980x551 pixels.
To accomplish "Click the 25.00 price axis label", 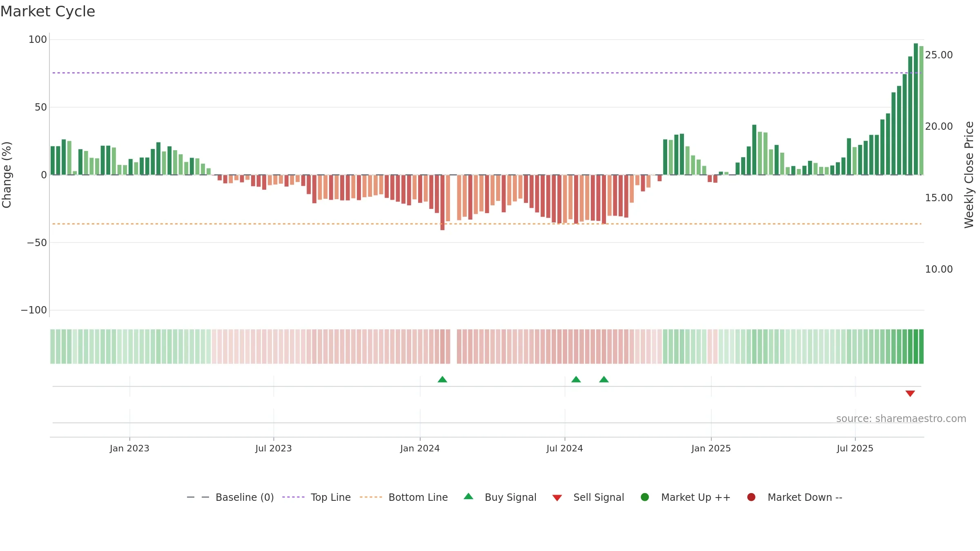I will [x=939, y=55].
